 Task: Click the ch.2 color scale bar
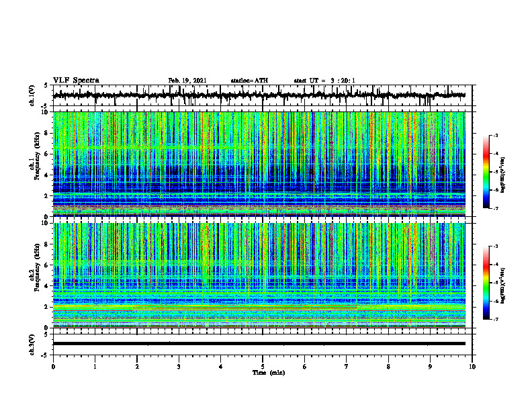point(486,283)
